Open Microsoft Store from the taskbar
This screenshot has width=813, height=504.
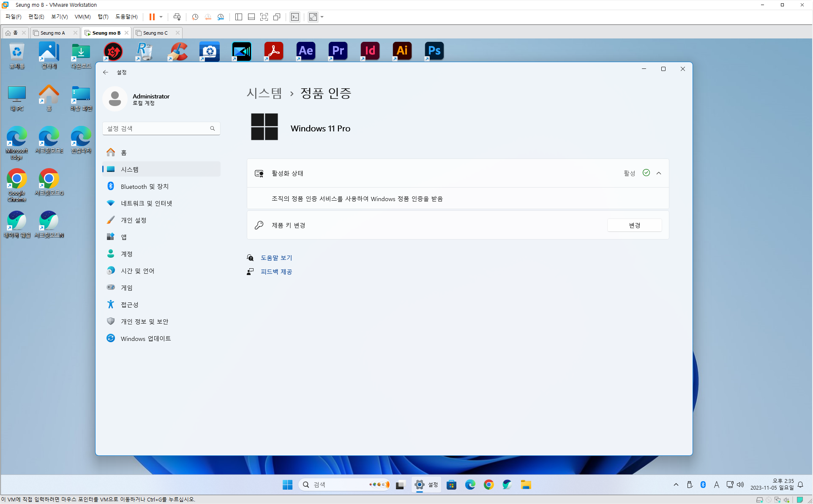(451, 485)
